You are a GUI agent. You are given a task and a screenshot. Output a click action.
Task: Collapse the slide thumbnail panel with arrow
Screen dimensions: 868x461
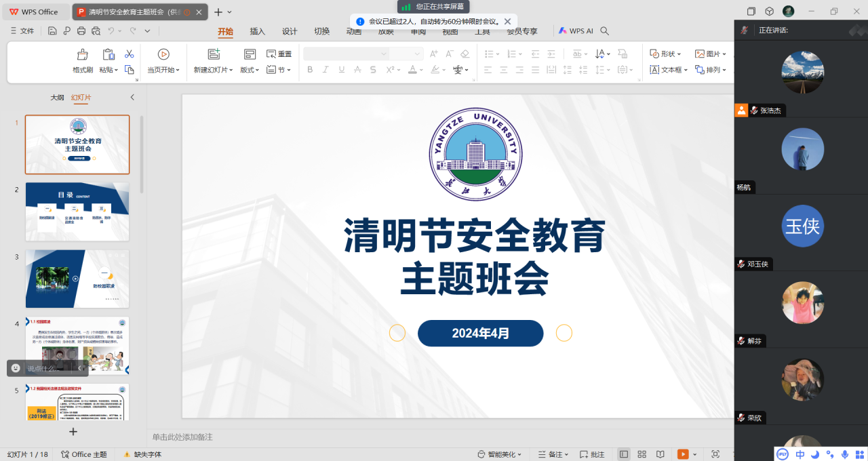[132, 98]
